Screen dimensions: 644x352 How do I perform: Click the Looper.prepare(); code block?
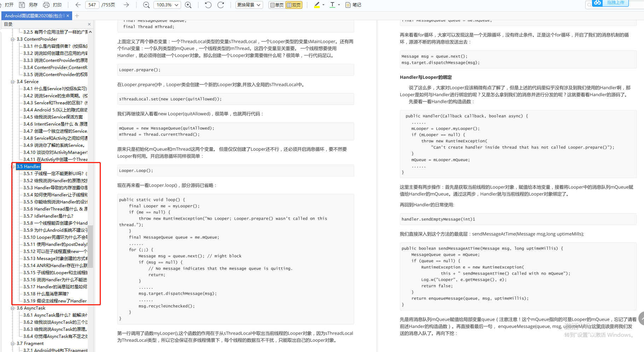pos(236,70)
